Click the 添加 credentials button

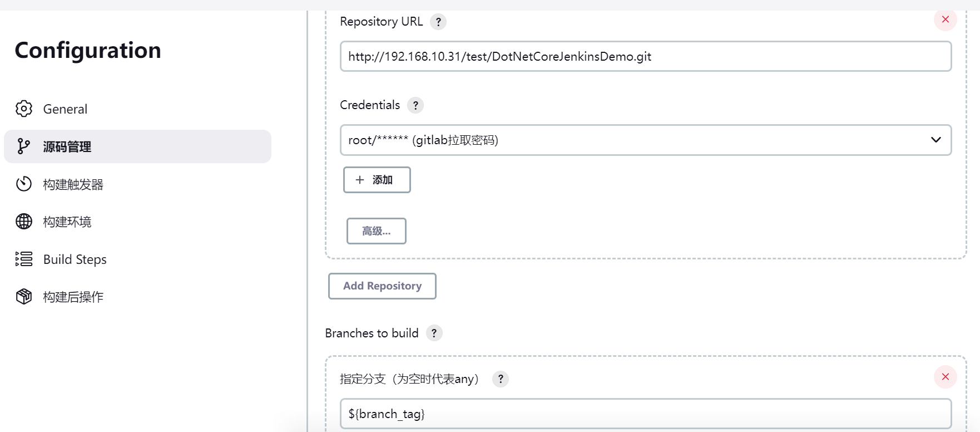377,180
